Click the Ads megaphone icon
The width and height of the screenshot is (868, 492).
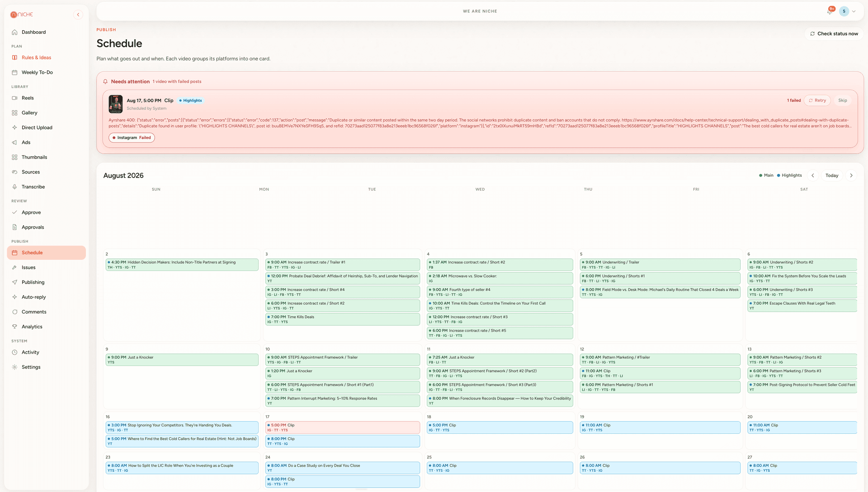(14, 142)
